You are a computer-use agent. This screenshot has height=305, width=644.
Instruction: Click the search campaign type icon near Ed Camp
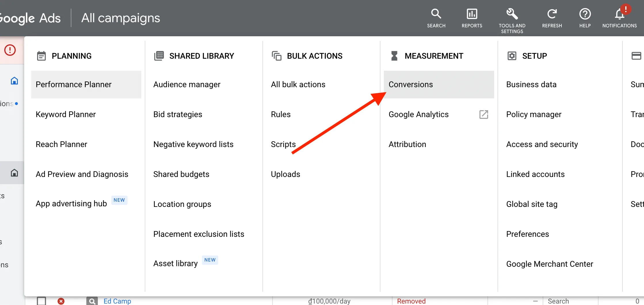(92, 301)
